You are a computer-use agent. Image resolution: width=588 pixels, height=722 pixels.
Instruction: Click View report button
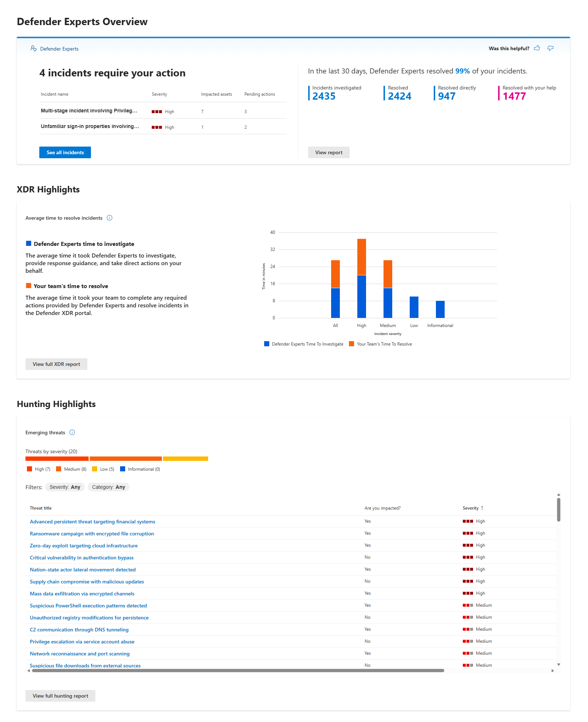[x=329, y=152]
